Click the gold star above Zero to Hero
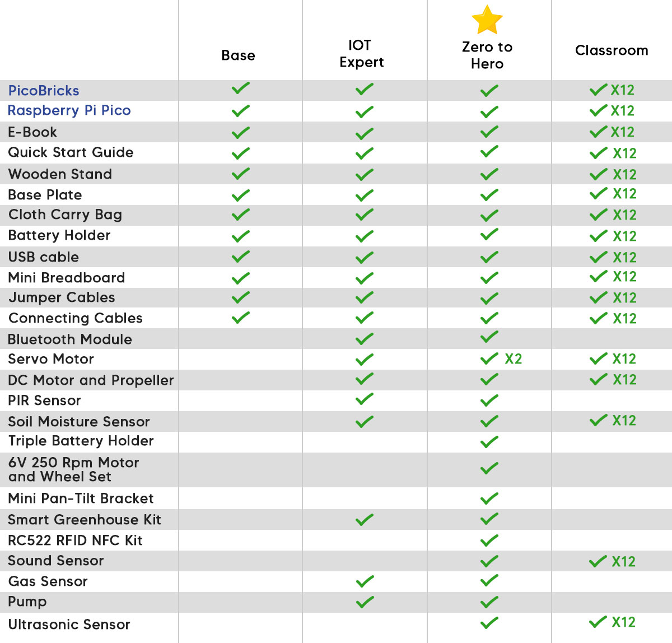Viewport: 672px width, 643px height. click(x=487, y=20)
